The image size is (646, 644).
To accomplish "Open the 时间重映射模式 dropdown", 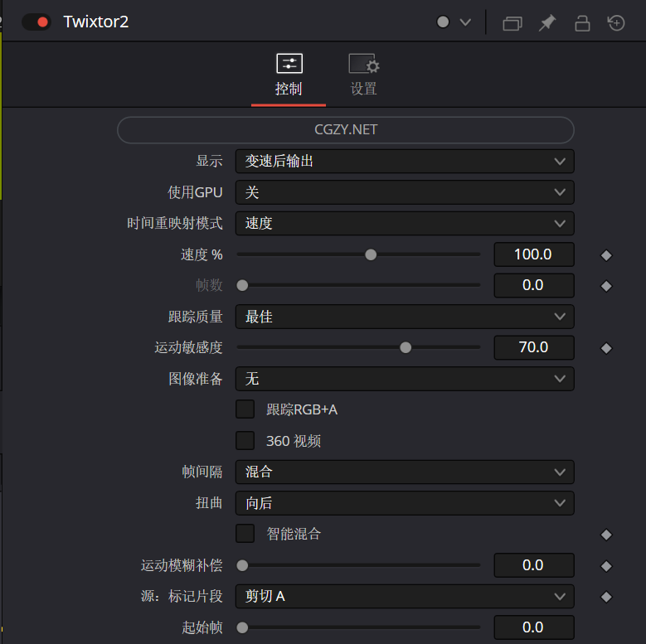I will 405,223.
